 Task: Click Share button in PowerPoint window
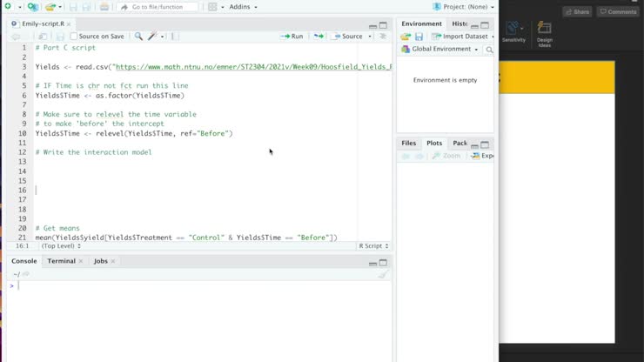578,11
